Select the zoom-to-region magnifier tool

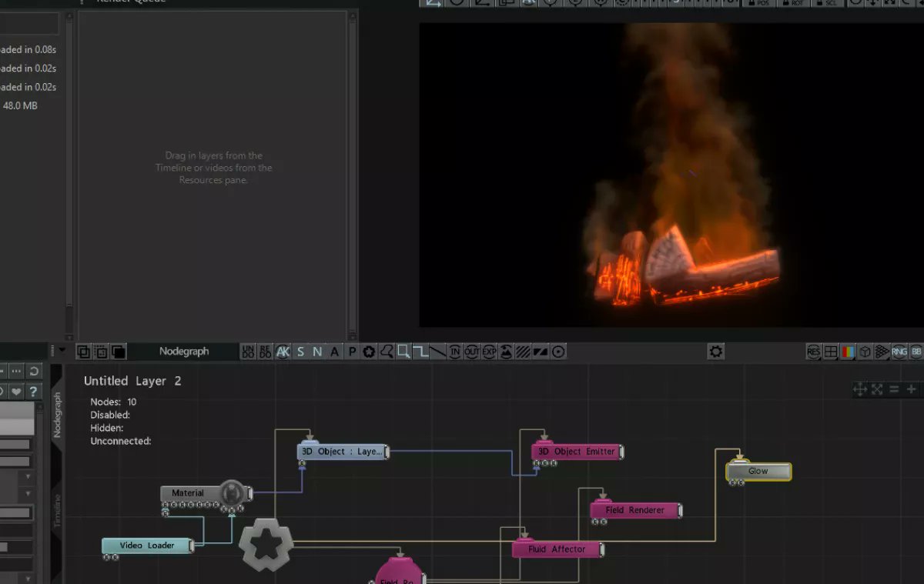coord(403,352)
